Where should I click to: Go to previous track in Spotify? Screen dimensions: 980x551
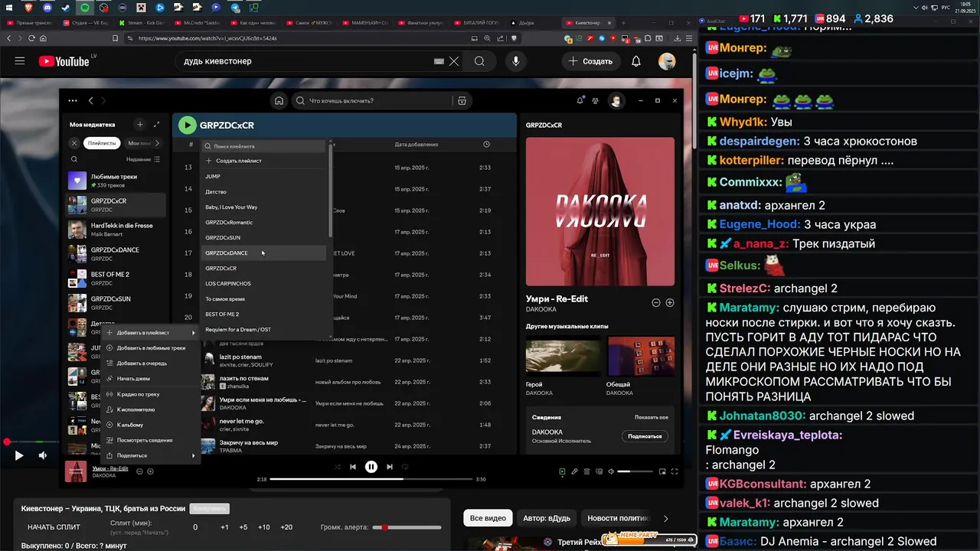[x=353, y=466]
